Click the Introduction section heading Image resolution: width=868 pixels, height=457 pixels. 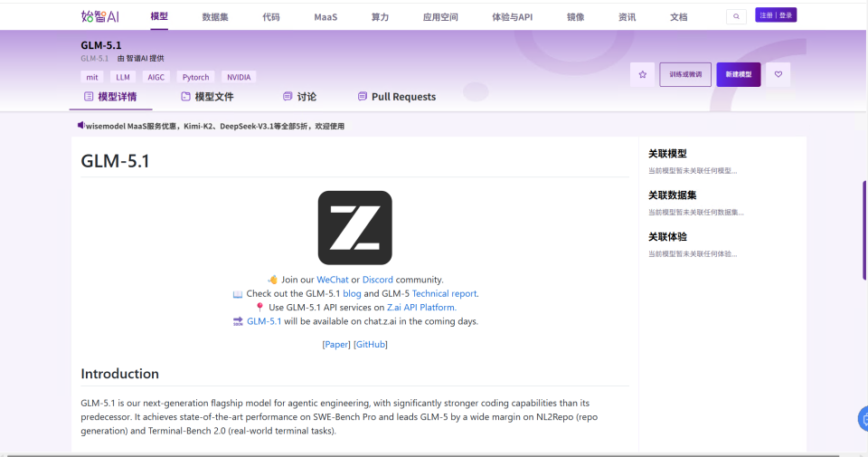pos(119,374)
